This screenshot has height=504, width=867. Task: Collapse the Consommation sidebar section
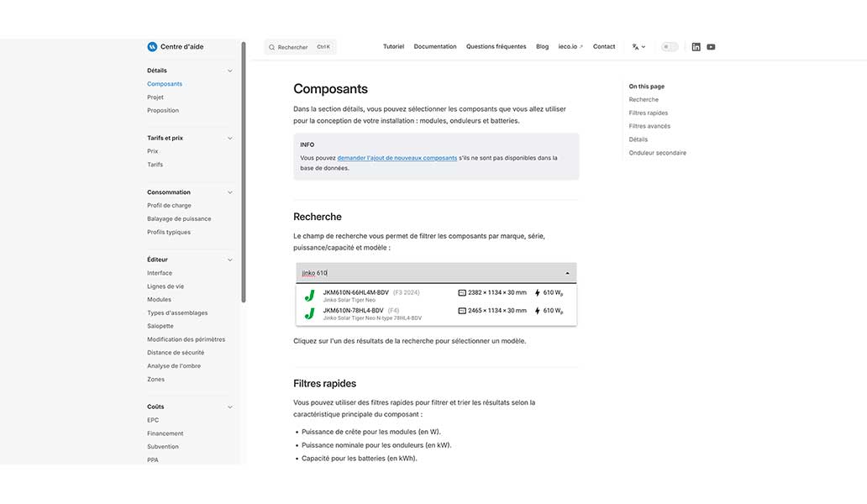click(x=229, y=192)
